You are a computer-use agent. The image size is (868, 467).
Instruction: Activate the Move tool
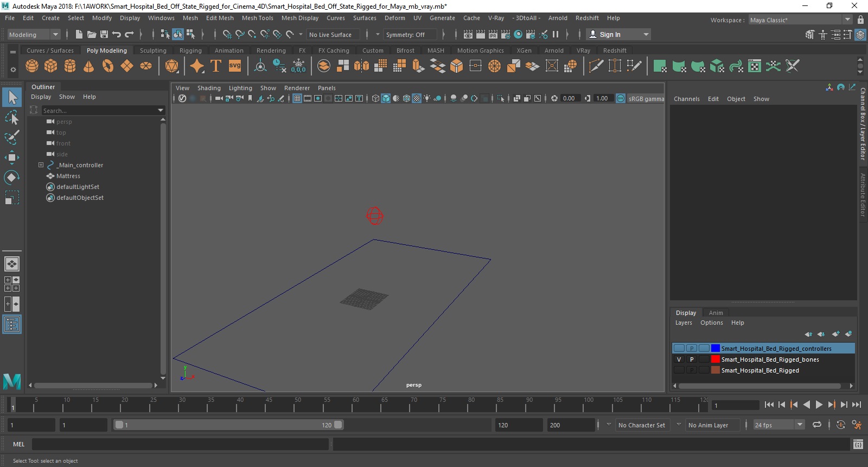pyautogui.click(x=12, y=157)
